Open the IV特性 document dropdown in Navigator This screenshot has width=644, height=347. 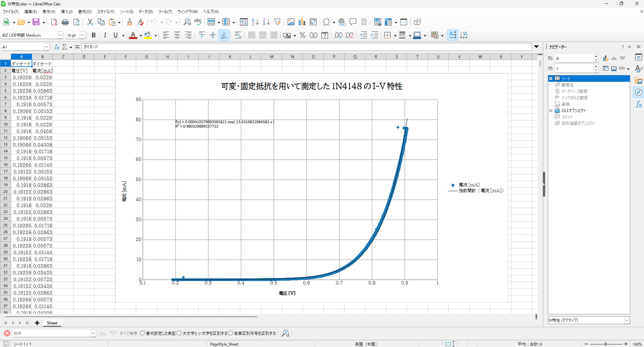[627, 320]
